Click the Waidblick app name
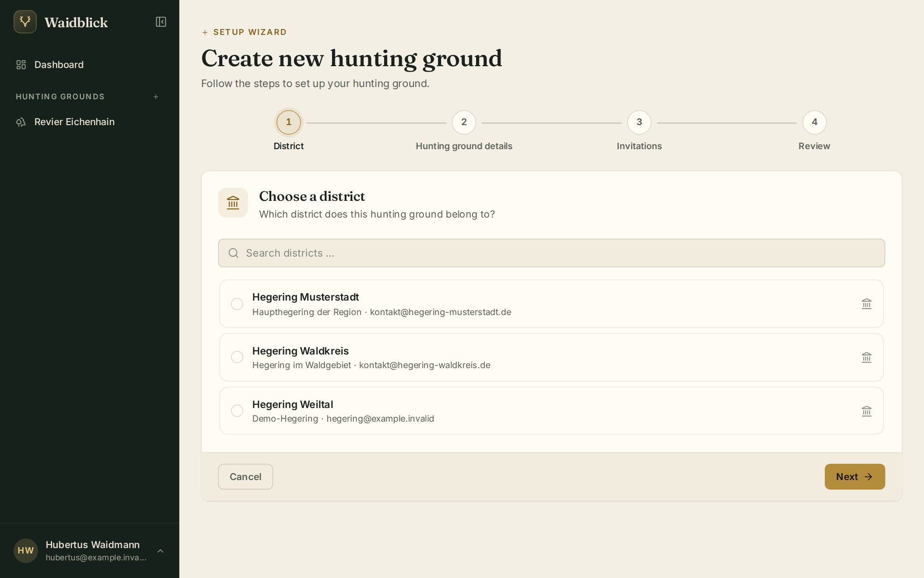The image size is (924, 578). pyautogui.click(x=76, y=22)
